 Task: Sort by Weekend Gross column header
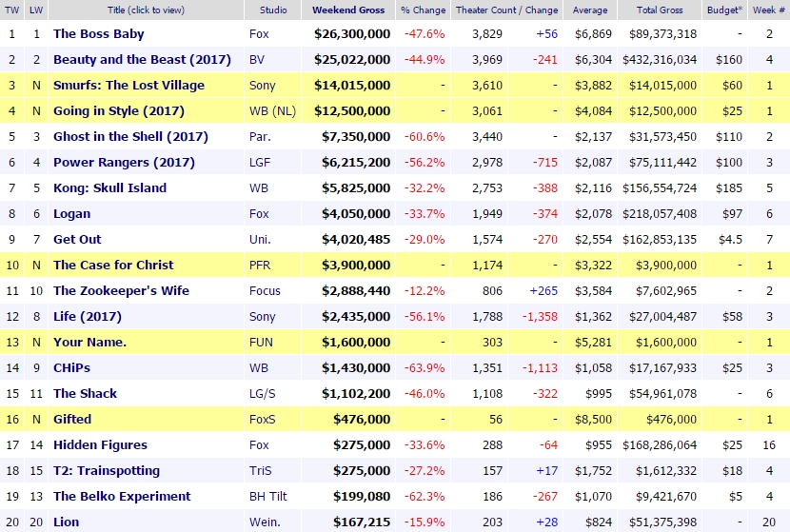[x=348, y=10]
